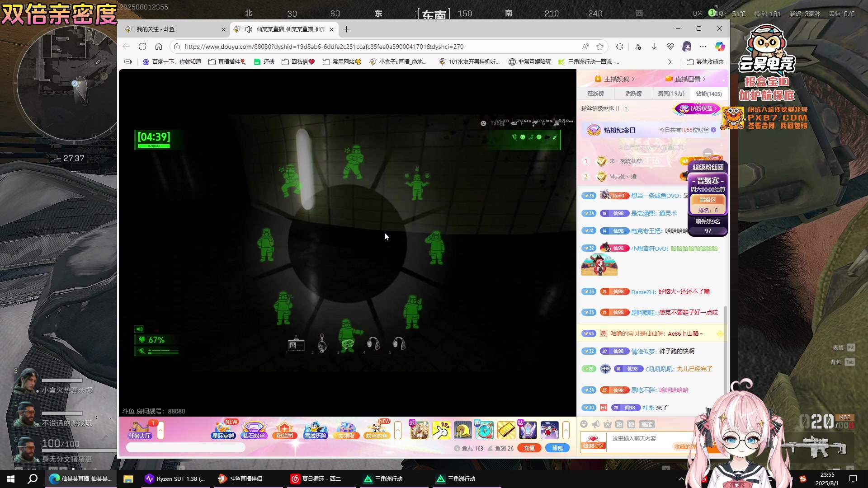The width and height of the screenshot is (868, 488).
Task: Click the read aloud icon in address bar
Action: (585, 47)
